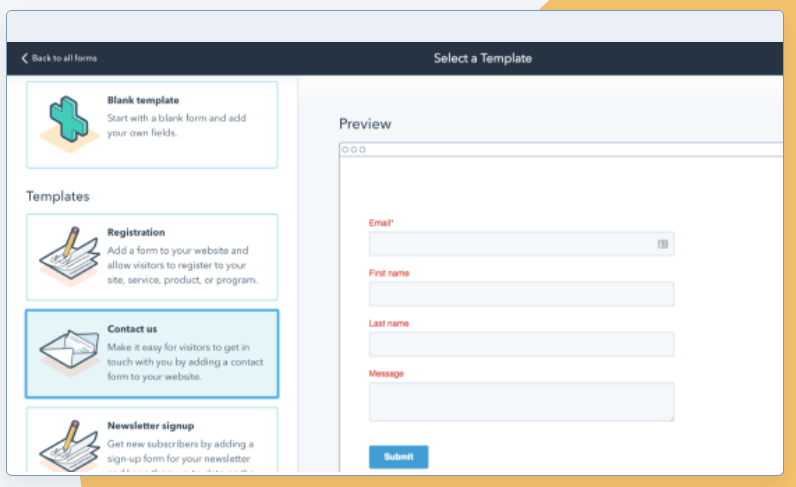Go back to all forms
This screenshot has width=796, height=487.
click(x=64, y=58)
